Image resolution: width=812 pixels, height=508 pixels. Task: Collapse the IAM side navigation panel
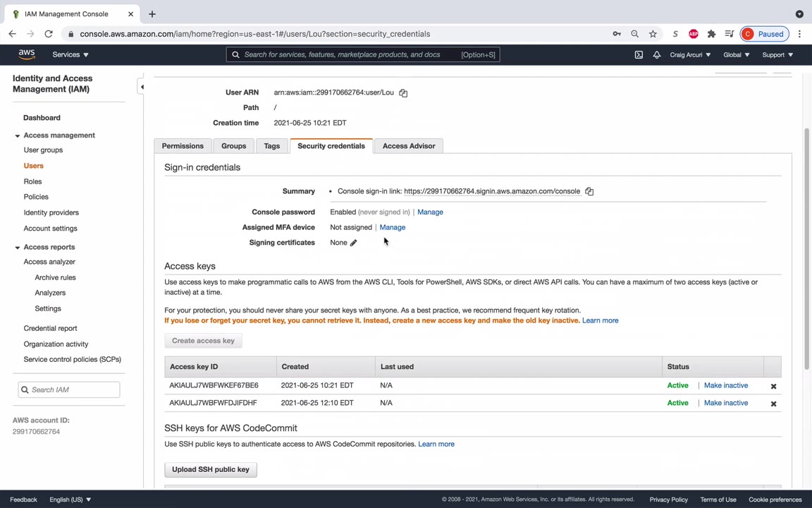142,87
